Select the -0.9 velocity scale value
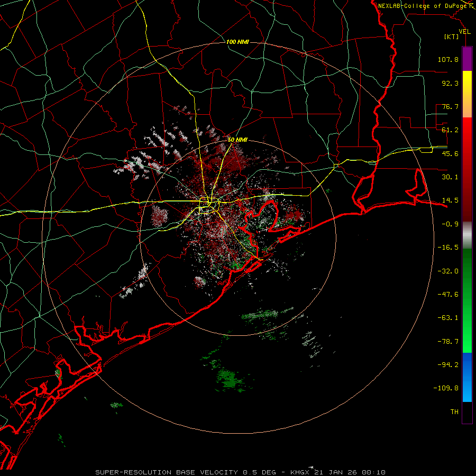 point(450,224)
